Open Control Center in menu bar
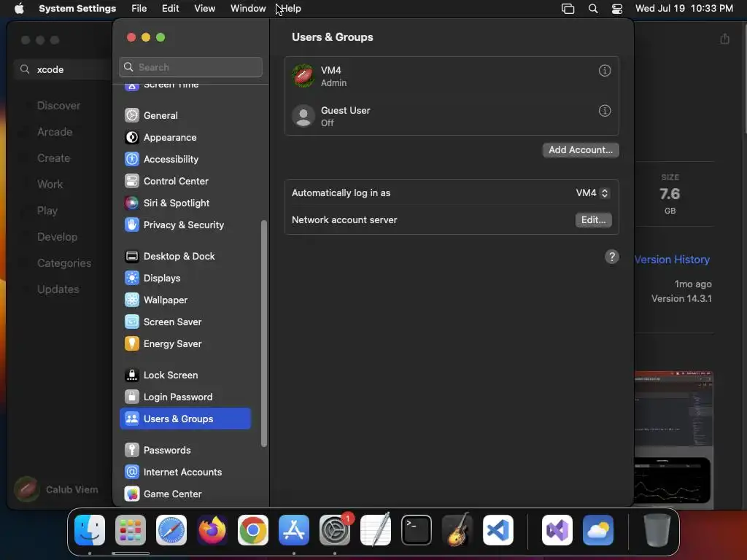The image size is (747, 560). point(617,9)
